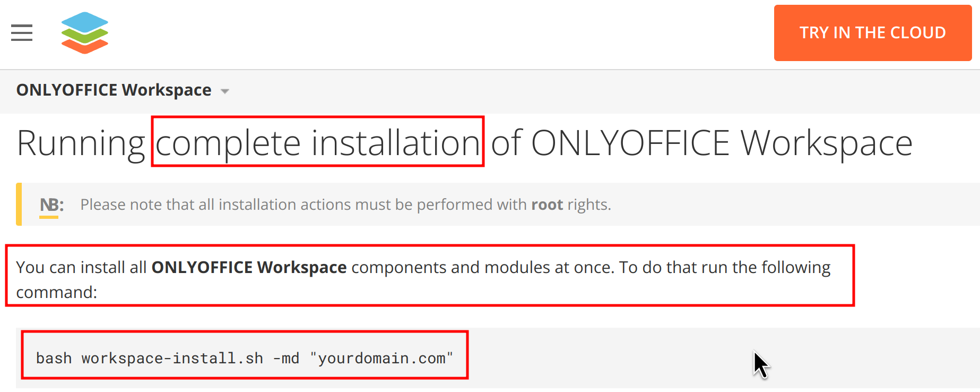Image resolution: width=980 pixels, height=392 pixels.
Task: Open the hamburger navigation menu
Action: click(x=22, y=33)
